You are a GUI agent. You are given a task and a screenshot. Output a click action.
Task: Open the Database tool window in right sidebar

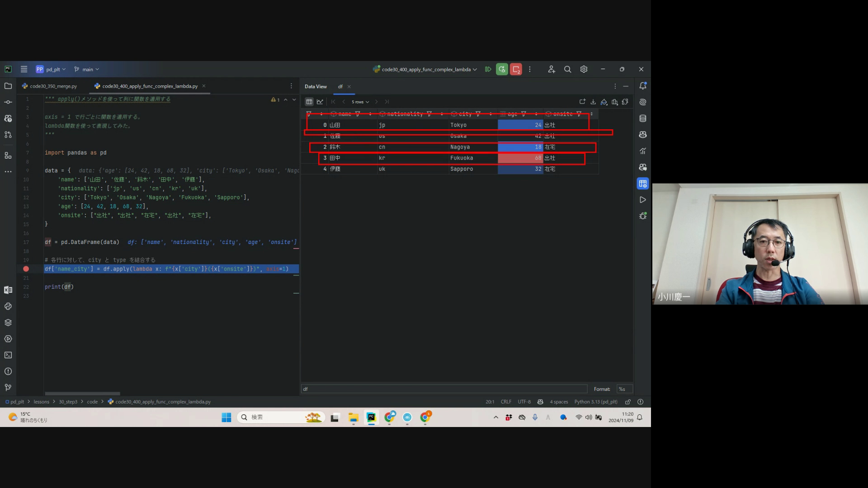[x=643, y=118]
